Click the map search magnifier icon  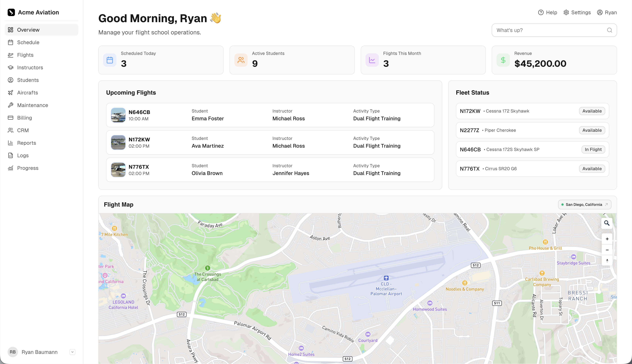coord(607,223)
